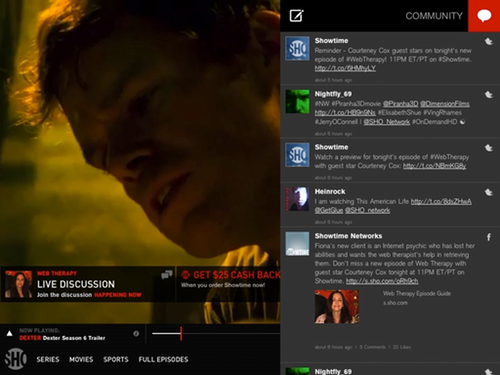Tap discussion bubbles icon on Live Discussion banner
The height and width of the screenshot is (375, 500).
tap(167, 274)
